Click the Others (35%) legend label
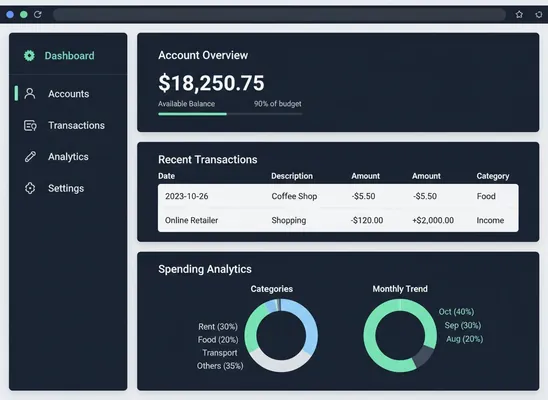The height and width of the screenshot is (400, 548). point(220,366)
